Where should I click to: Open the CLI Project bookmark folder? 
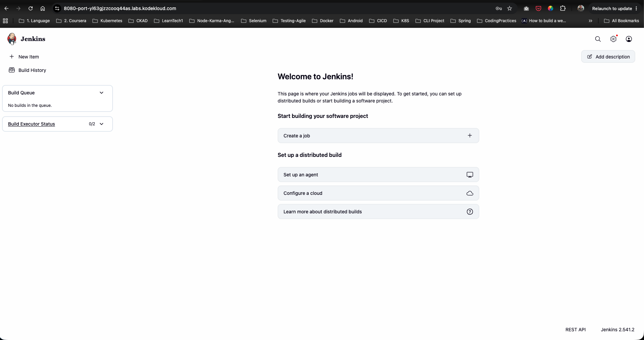(430, 21)
